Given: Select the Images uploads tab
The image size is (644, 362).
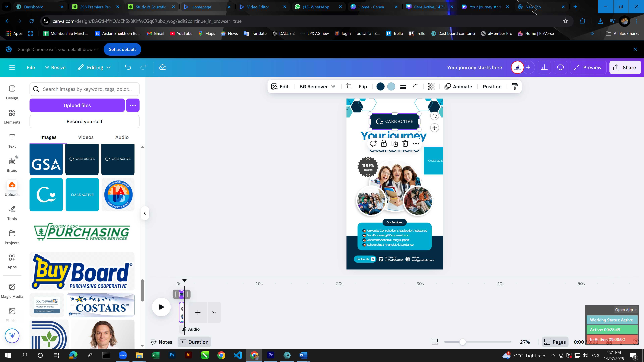Looking at the screenshot, I should click(x=48, y=137).
